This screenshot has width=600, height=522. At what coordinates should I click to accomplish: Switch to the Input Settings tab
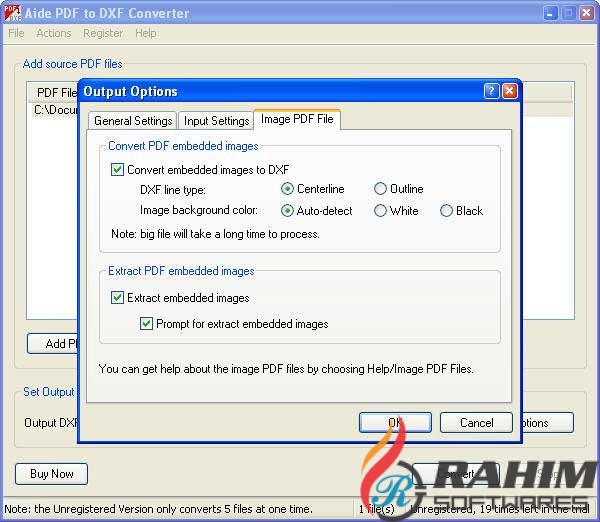216,121
